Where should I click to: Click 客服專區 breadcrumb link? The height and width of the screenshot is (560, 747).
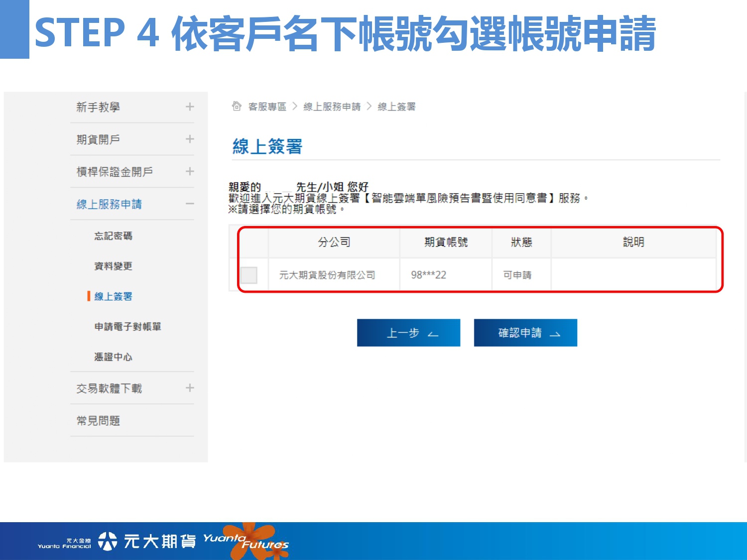point(267,107)
